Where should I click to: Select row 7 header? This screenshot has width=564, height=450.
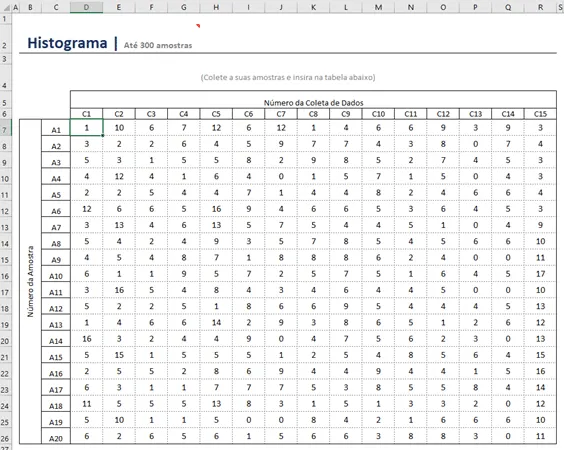[x=5, y=129]
